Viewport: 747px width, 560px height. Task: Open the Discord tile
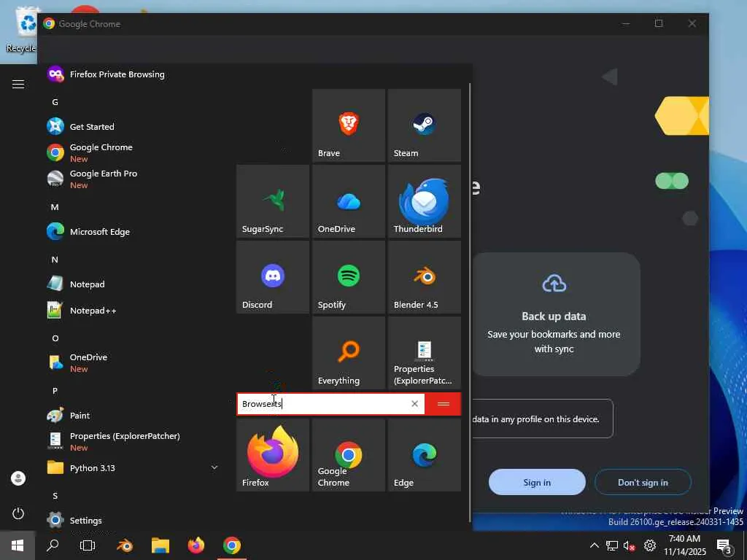tap(273, 276)
